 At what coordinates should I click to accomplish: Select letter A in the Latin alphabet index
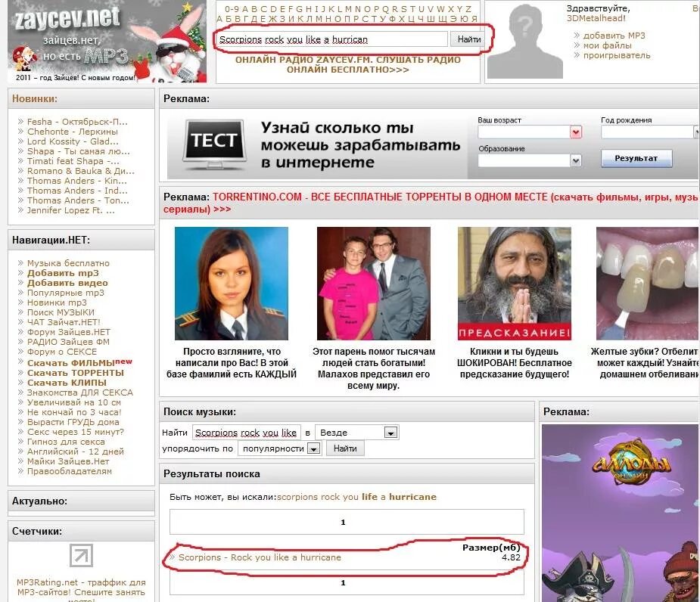click(244, 9)
